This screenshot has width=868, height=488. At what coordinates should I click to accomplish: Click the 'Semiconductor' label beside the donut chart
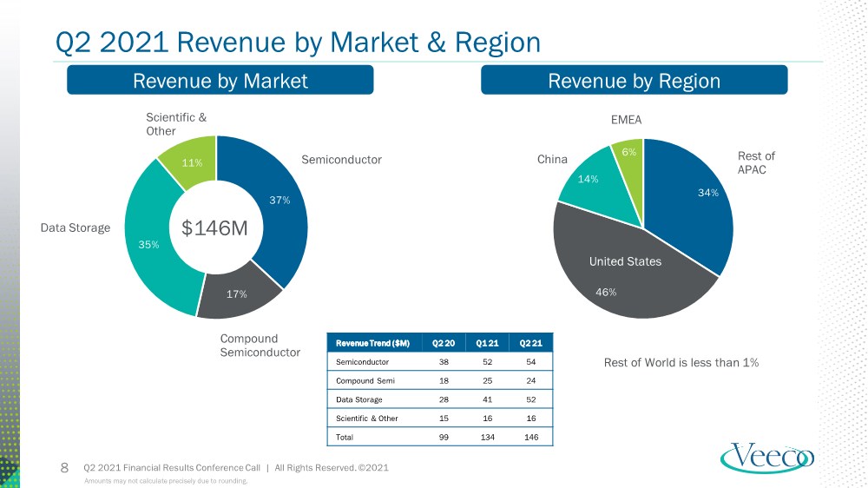point(341,160)
